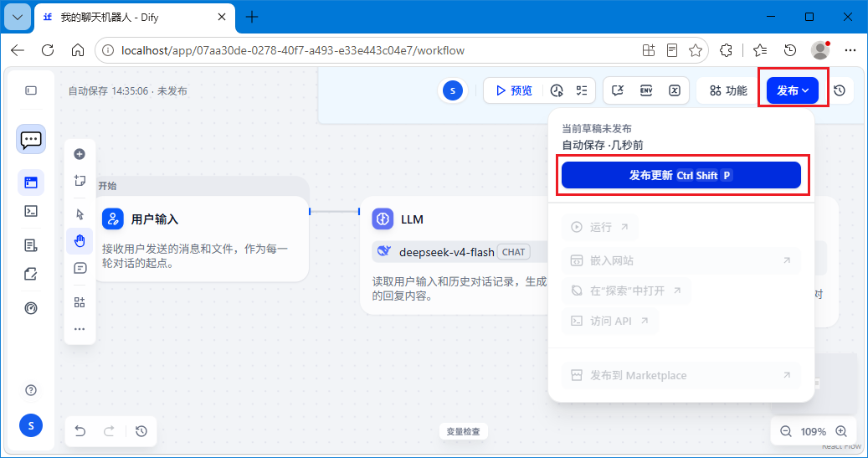Open the browser favorites list icon
The image size is (868, 458).
(x=760, y=50)
